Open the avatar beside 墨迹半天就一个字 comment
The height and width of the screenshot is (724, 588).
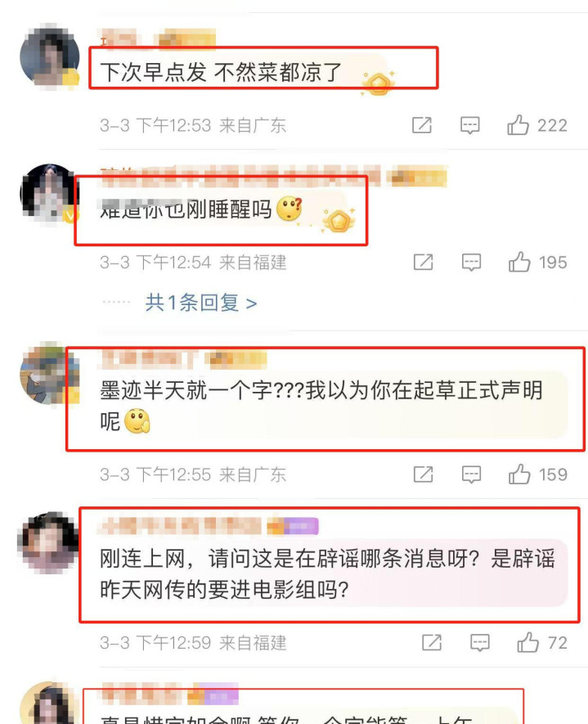coord(49,374)
